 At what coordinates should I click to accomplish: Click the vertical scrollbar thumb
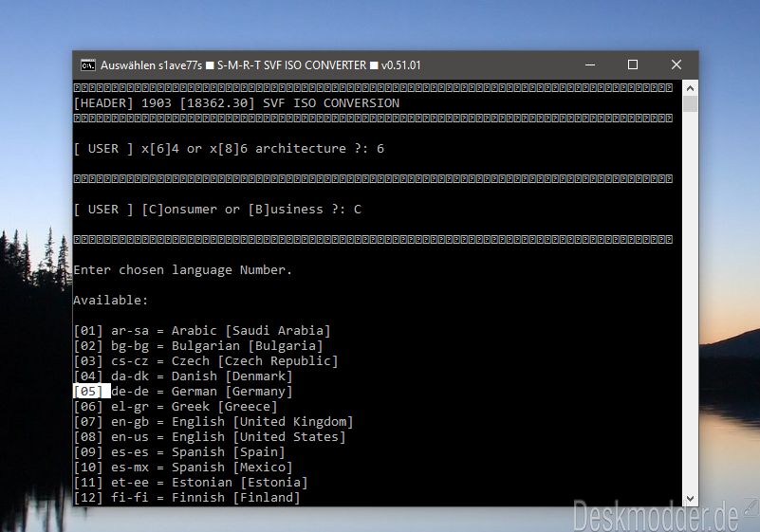[690, 103]
